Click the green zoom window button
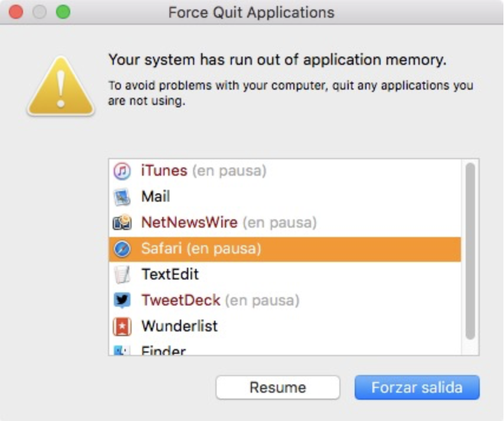Image resolution: width=504 pixels, height=421 pixels. coord(63,12)
